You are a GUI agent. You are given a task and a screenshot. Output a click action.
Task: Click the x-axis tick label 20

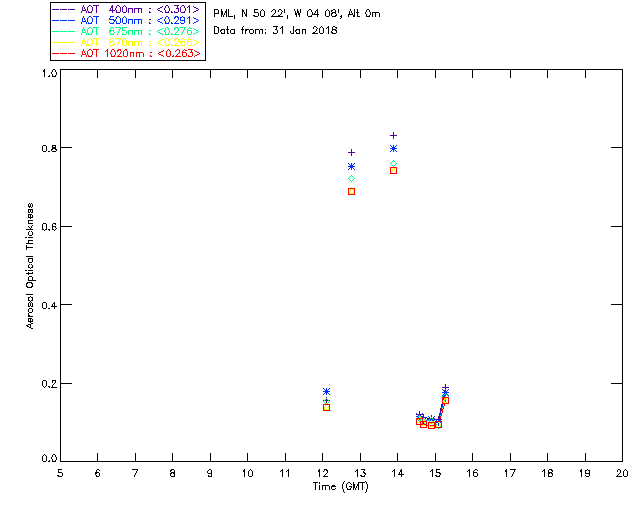[622, 474]
